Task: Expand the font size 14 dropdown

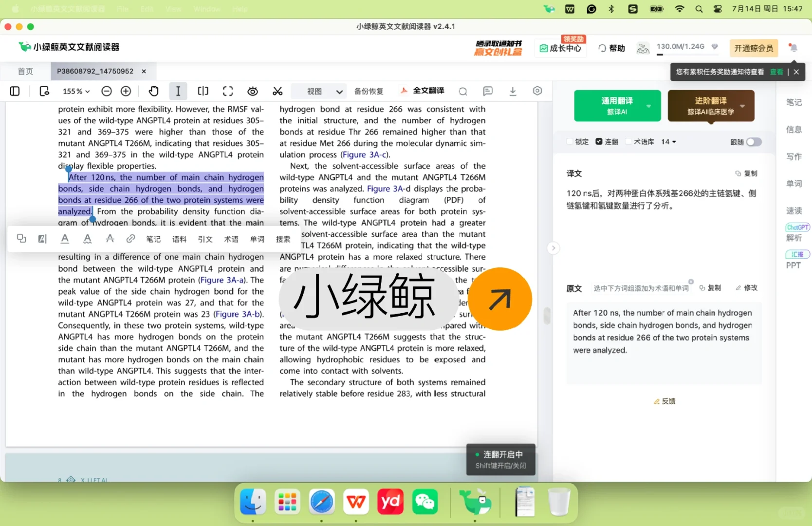Action: pyautogui.click(x=668, y=141)
